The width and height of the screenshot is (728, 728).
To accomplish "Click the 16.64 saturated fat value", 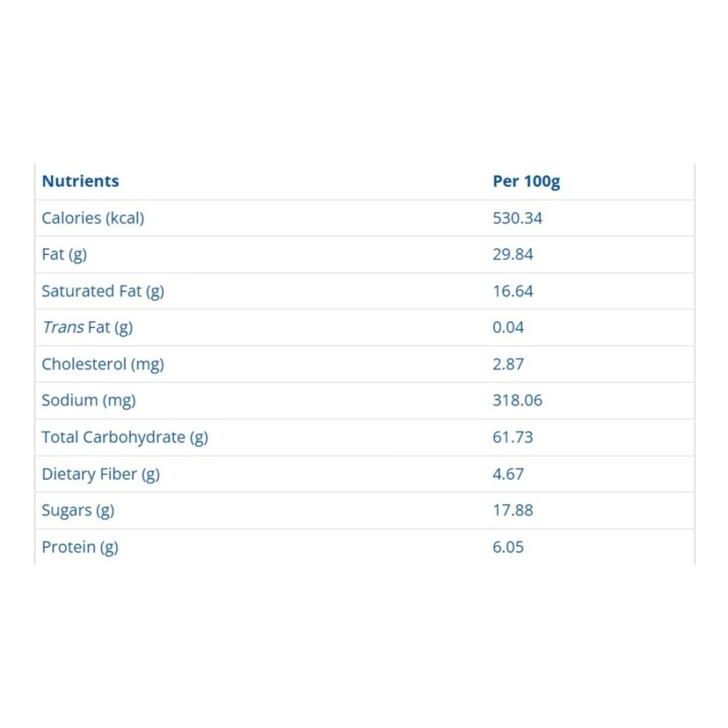I will click(512, 291).
